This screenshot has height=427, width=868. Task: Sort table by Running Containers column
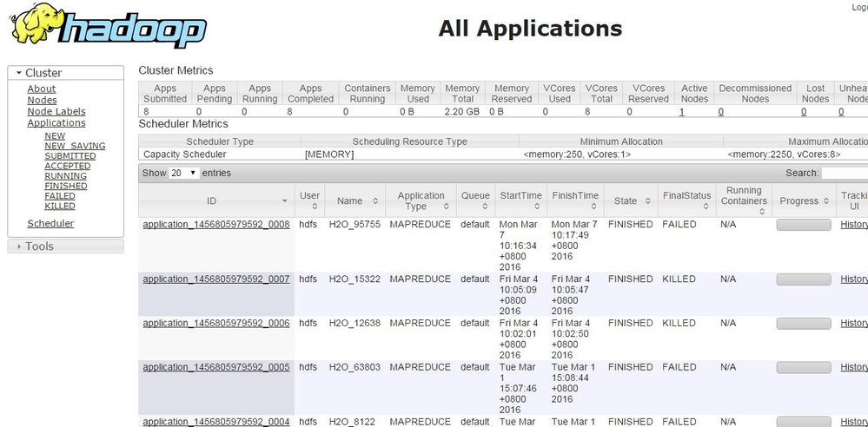point(744,200)
